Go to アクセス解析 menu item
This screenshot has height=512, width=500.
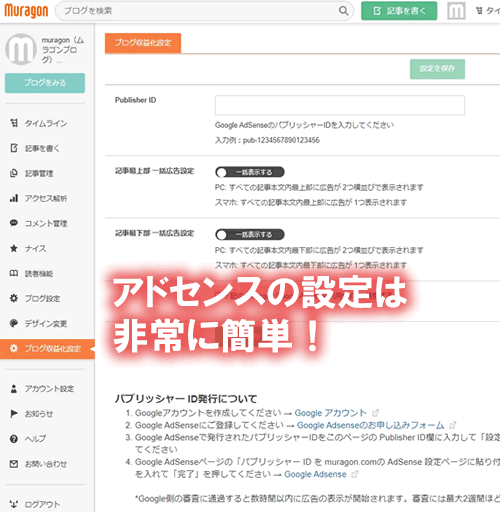(x=46, y=198)
